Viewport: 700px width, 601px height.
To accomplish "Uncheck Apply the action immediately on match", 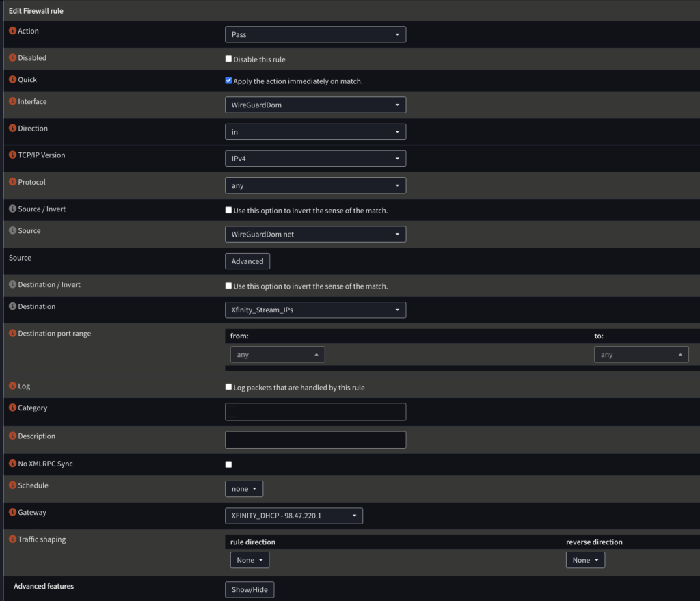I will tap(229, 81).
